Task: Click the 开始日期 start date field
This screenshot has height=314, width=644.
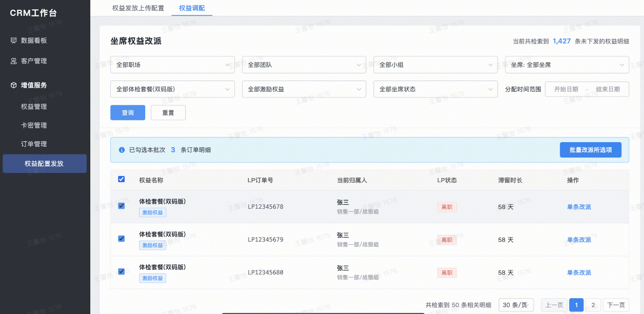Action: click(566, 89)
